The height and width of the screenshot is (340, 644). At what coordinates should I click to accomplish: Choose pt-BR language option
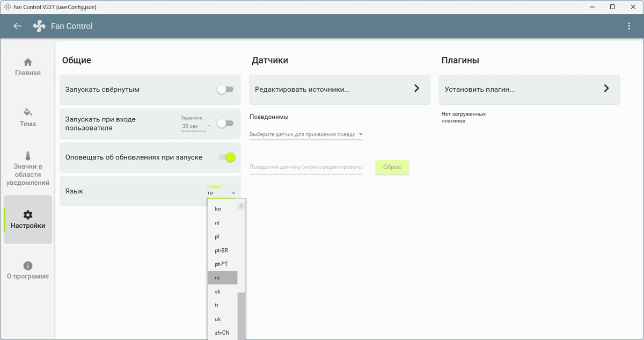[x=222, y=250]
